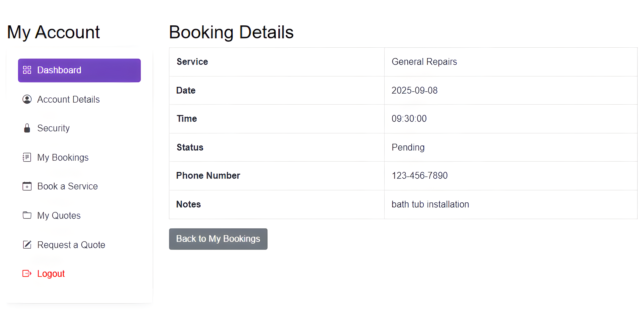
Task: View My Quotes
Action: (x=58, y=215)
